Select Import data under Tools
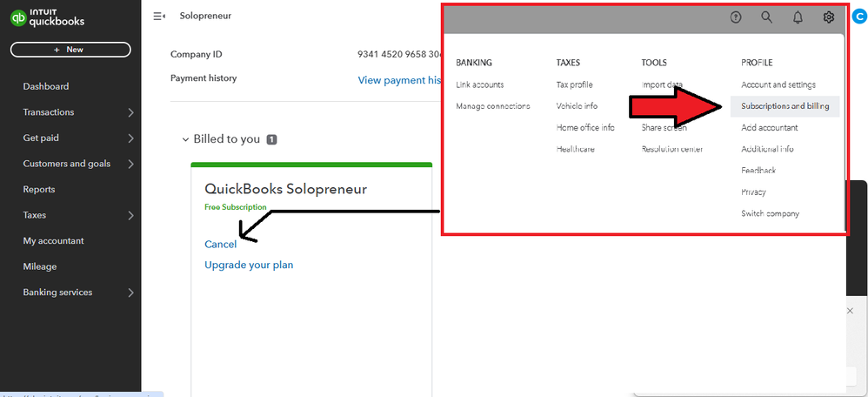Viewport: 868px width, 397px height. coord(662,84)
